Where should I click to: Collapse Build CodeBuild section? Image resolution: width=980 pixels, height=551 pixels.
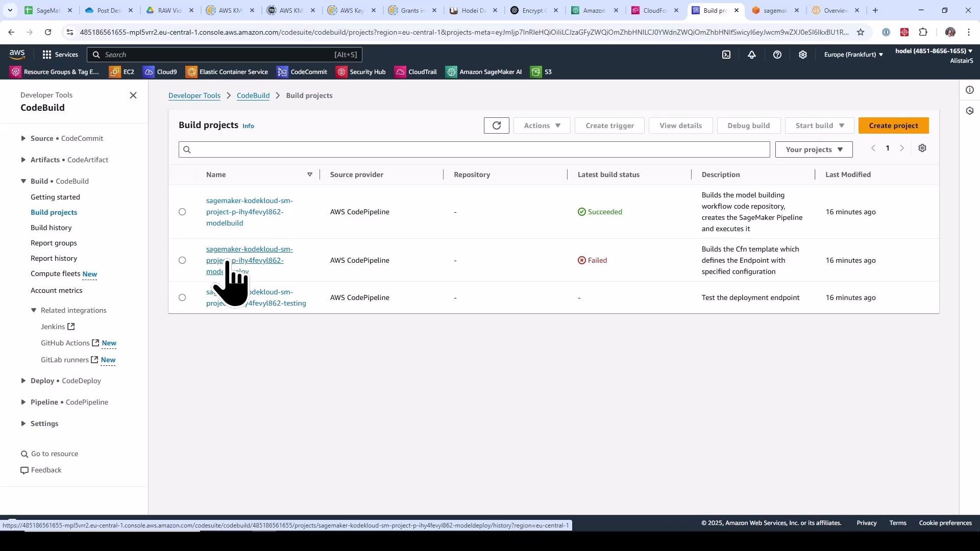point(23,181)
